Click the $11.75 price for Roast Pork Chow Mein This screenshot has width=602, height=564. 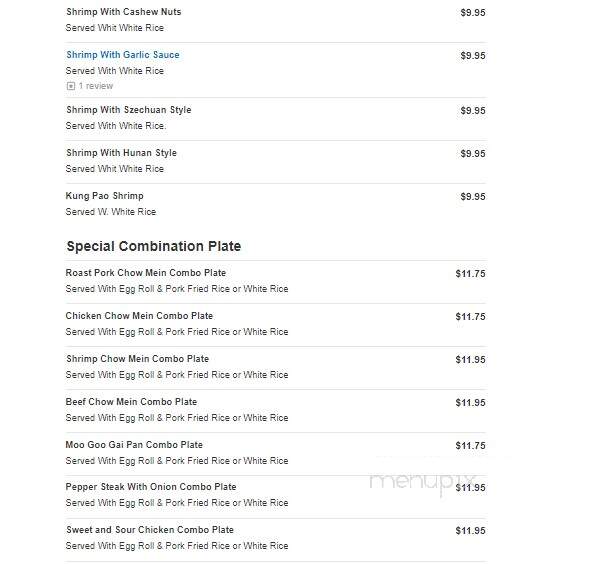coord(470,274)
